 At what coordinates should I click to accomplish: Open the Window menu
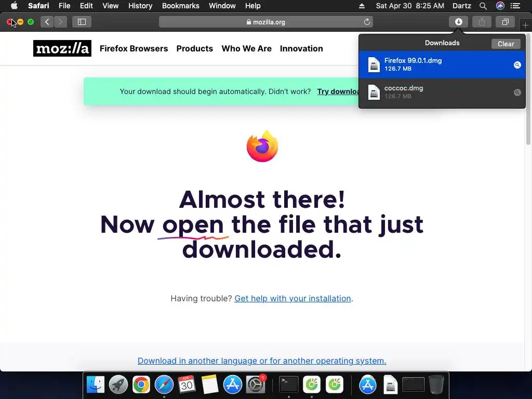222,6
